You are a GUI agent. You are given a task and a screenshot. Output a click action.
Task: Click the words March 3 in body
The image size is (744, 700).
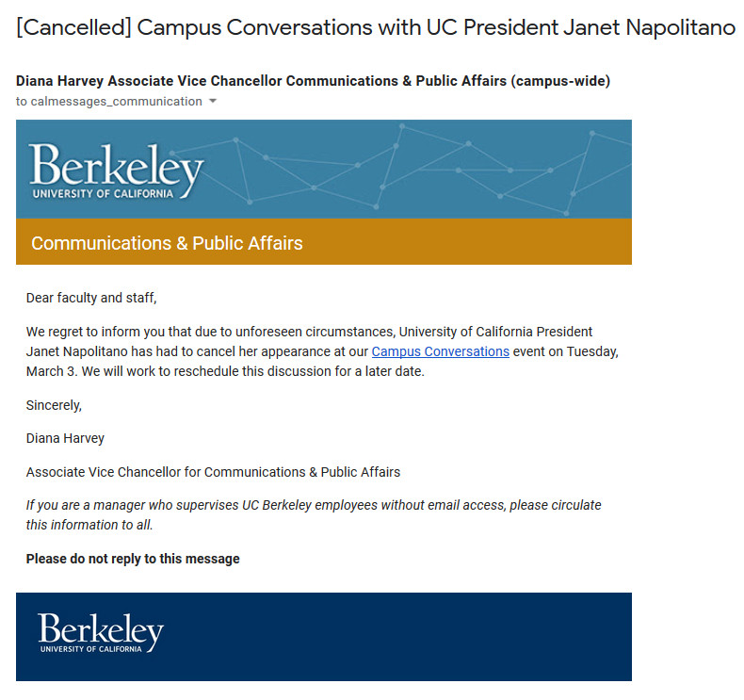pyautogui.click(x=50, y=371)
